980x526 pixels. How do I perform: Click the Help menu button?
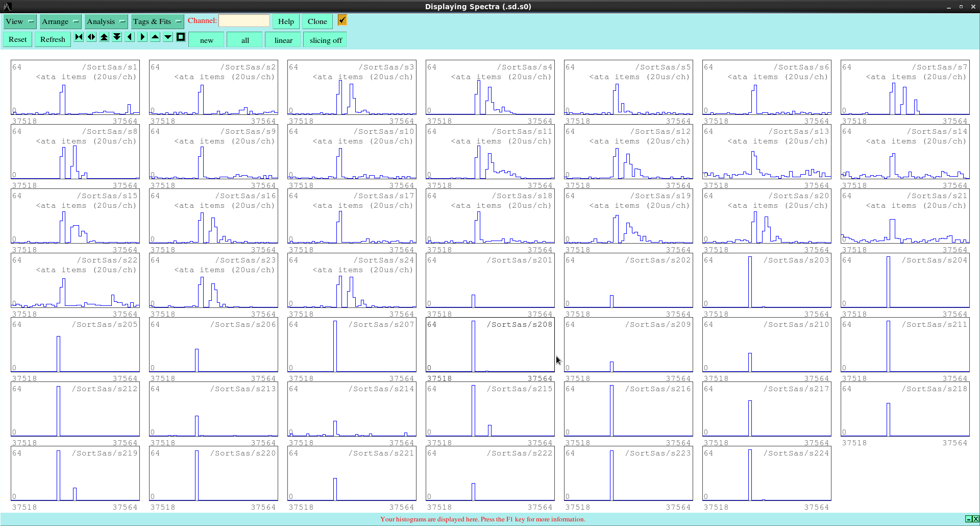coord(286,21)
